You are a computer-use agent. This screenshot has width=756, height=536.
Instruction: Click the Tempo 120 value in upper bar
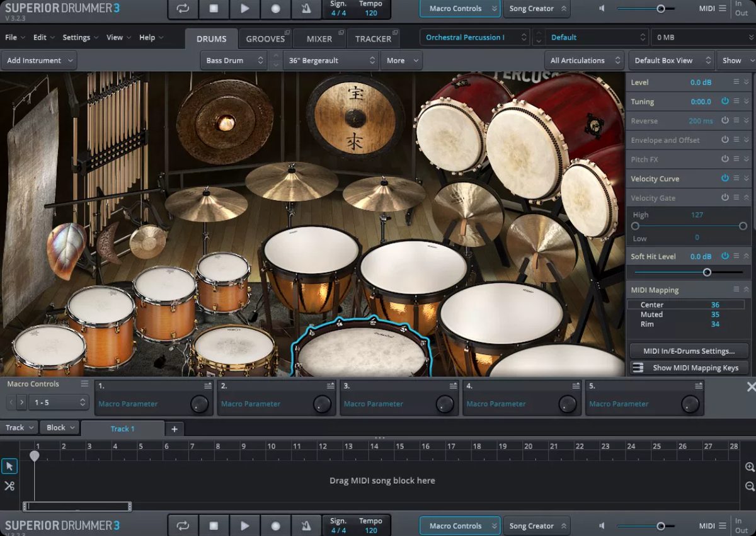(x=371, y=13)
